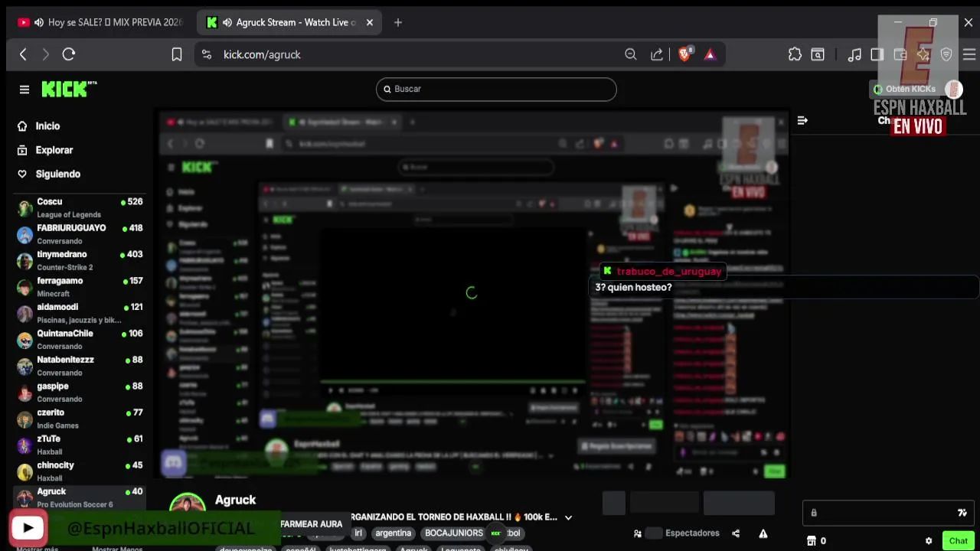Bookmark this page with the bookmark icon
The height and width of the screenshot is (551, 980).
coord(177,54)
